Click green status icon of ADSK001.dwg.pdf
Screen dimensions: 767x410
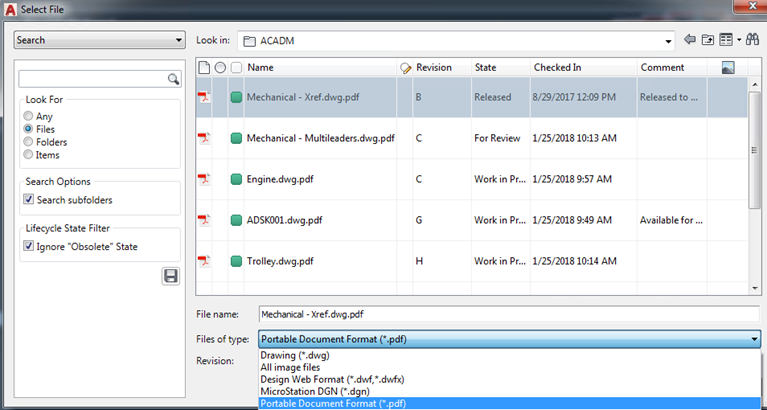(x=236, y=221)
